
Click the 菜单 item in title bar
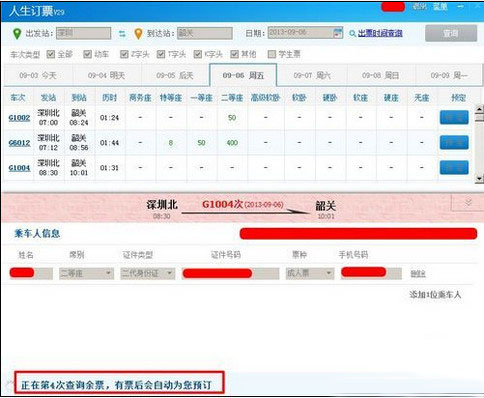(x=440, y=6)
